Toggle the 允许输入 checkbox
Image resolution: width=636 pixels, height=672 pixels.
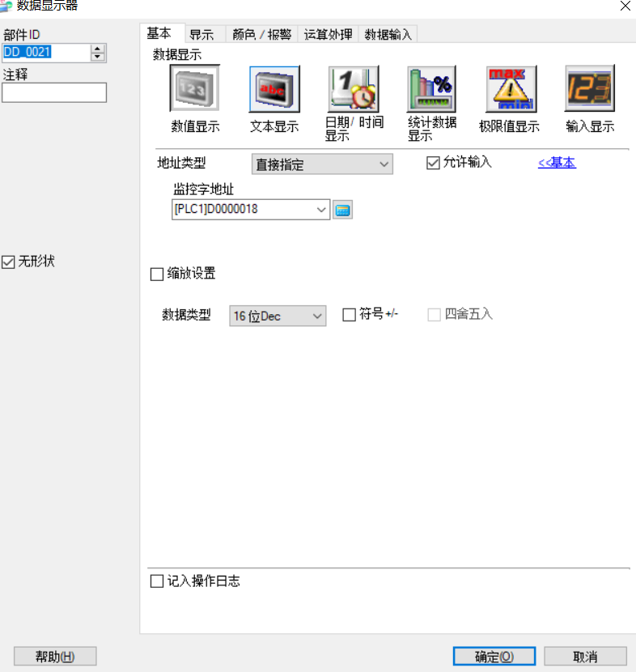(x=433, y=163)
